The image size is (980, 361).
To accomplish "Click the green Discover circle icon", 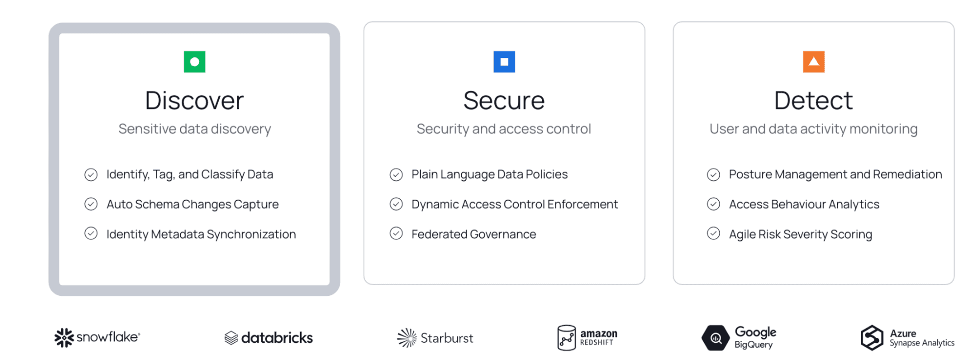I will click(x=195, y=62).
